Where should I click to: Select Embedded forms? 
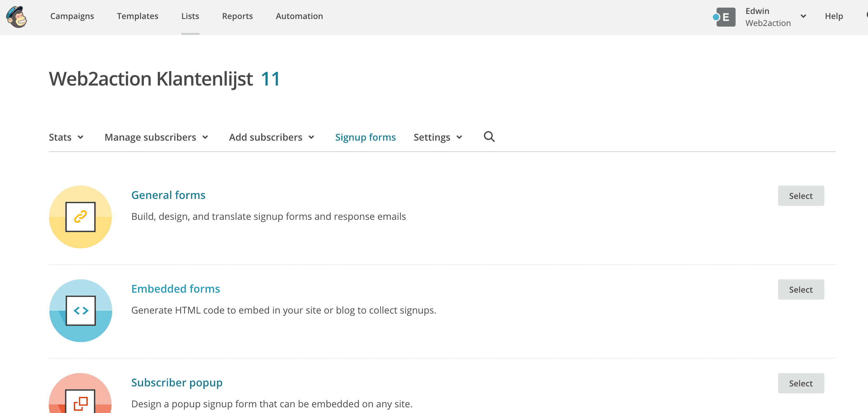pyautogui.click(x=801, y=289)
